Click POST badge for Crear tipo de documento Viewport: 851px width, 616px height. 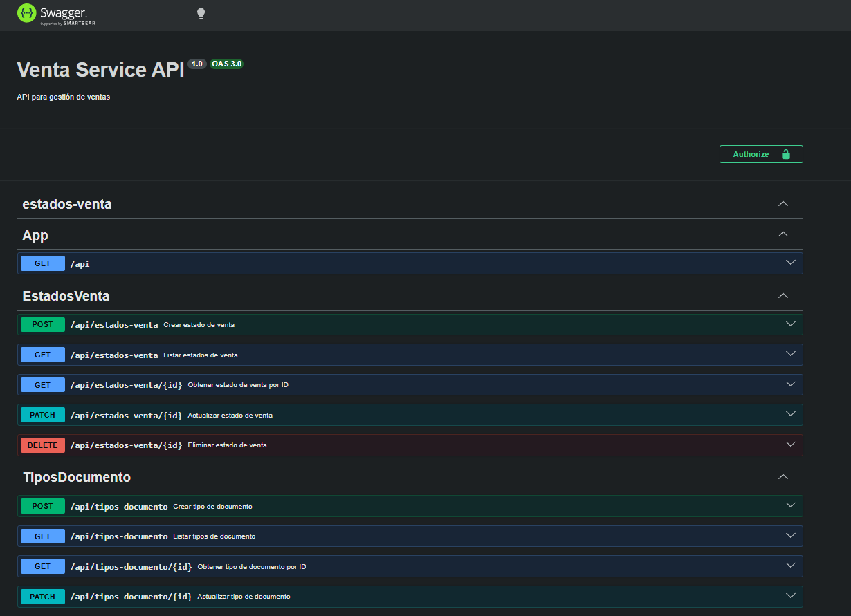tap(43, 506)
